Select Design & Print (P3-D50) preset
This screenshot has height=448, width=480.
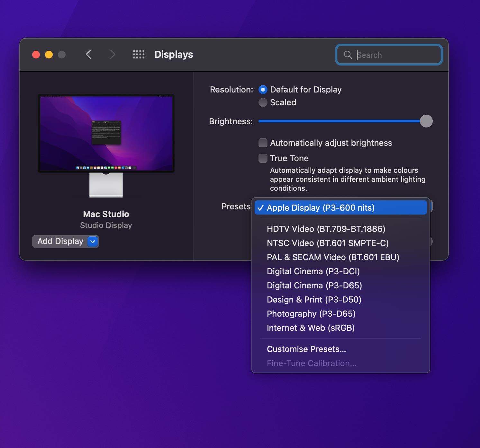click(341, 300)
